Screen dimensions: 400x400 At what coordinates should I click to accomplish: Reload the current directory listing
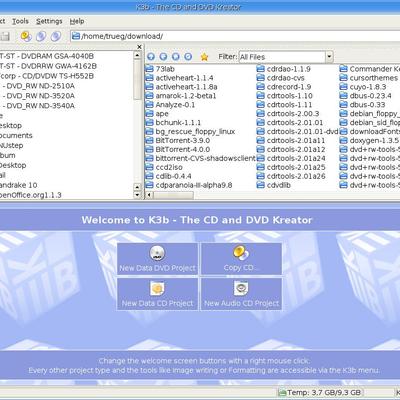click(x=188, y=57)
